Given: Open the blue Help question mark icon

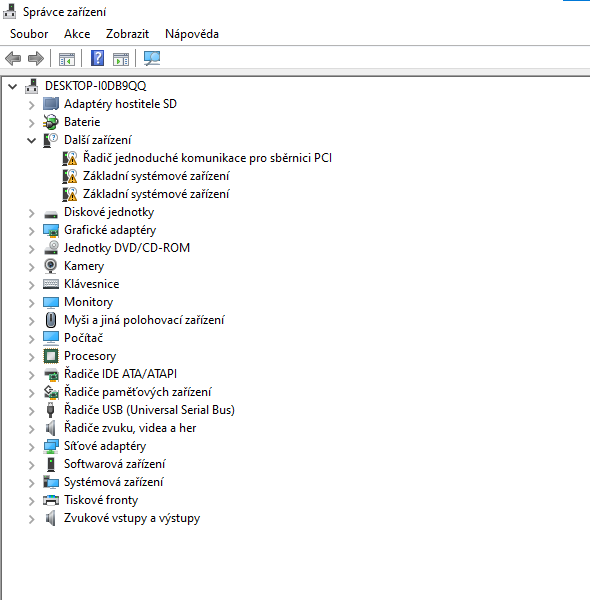Looking at the screenshot, I should (x=98, y=58).
